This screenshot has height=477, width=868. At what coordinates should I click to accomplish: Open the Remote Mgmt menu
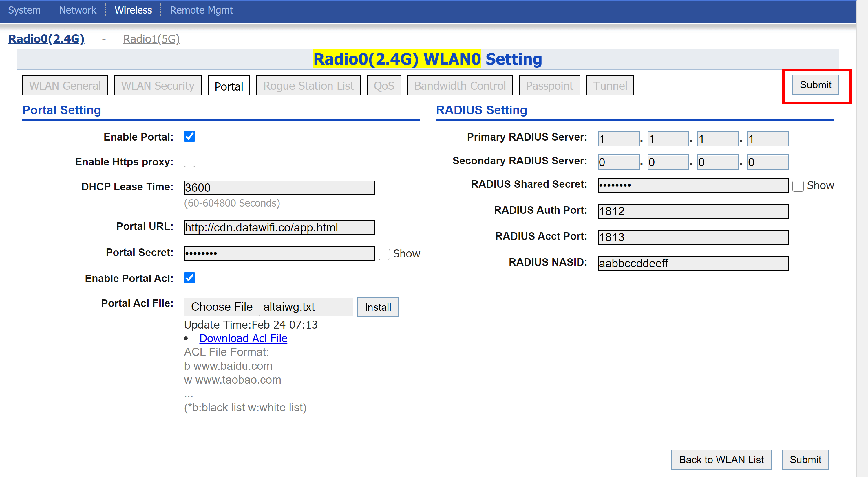click(201, 10)
